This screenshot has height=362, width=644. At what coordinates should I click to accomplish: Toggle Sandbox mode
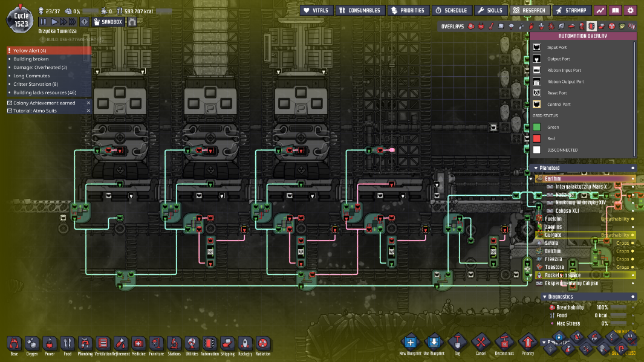click(x=108, y=22)
